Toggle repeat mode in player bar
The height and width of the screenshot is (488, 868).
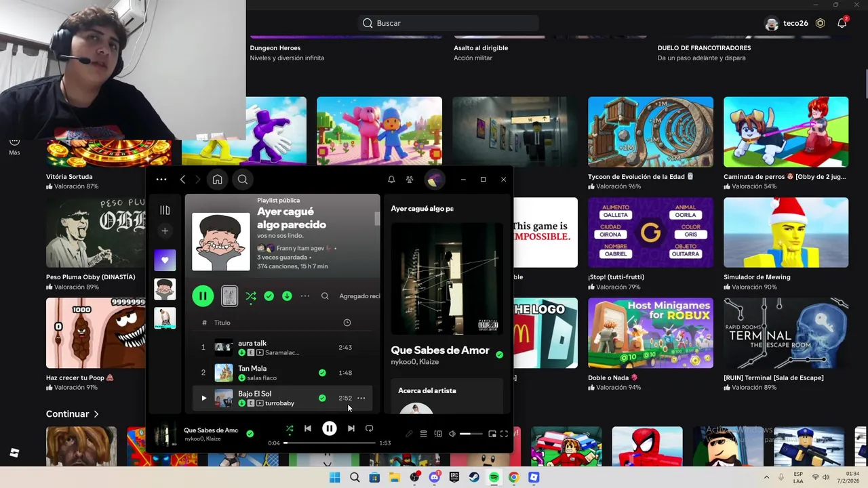point(370,428)
